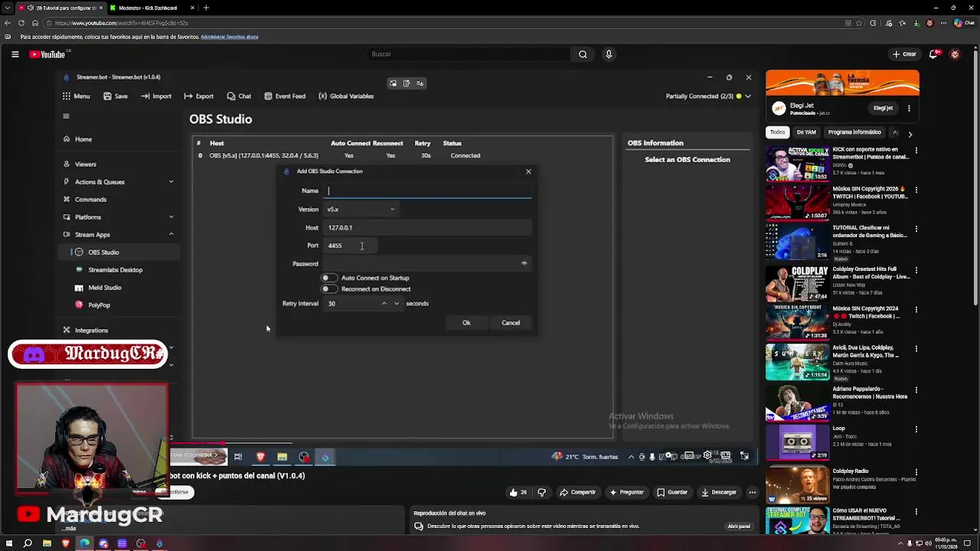Like the video with thumbs up
Image resolution: width=980 pixels, height=551 pixels.
[518, 492]
